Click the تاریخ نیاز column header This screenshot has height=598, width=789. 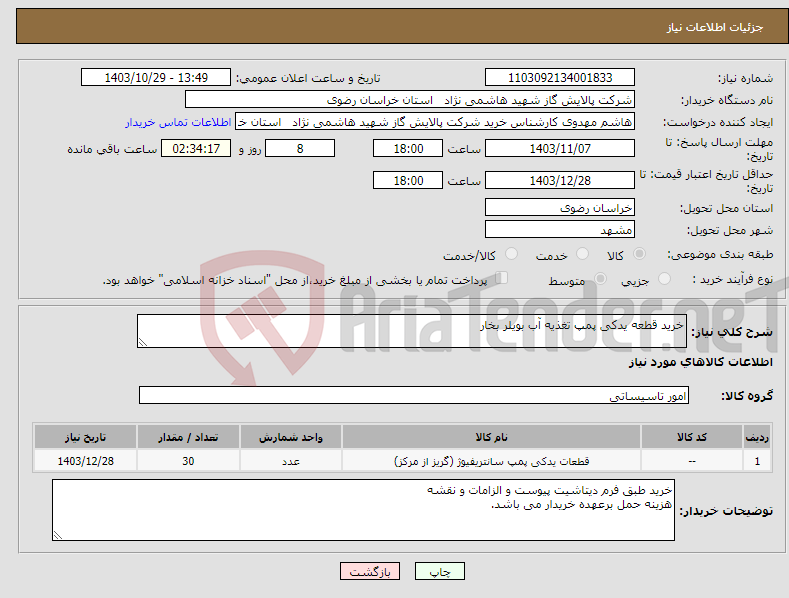[x=85, y=437]
